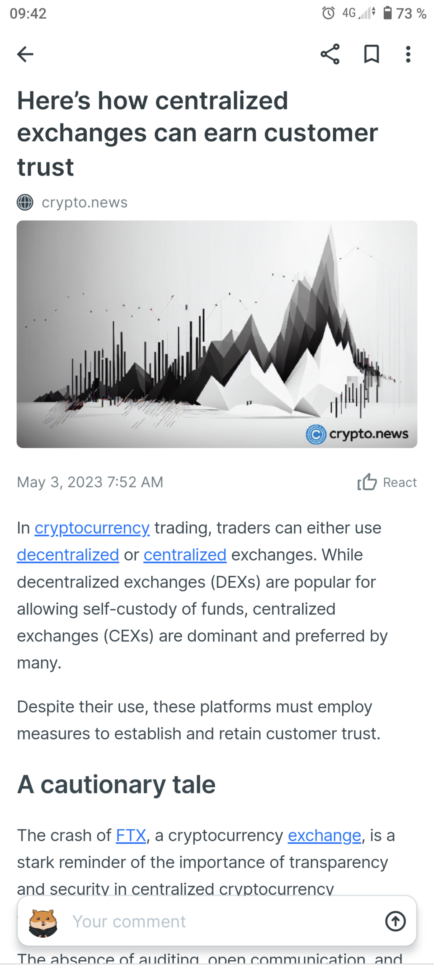The image size is (434, 980).
Task: Open the FTX link
Action: [x=131, y=835]
